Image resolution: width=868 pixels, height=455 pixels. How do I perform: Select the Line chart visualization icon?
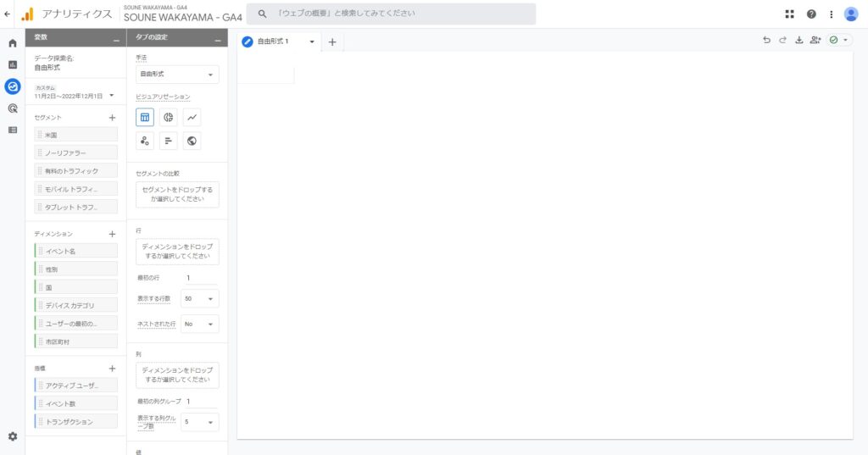(x=192, y=117)
